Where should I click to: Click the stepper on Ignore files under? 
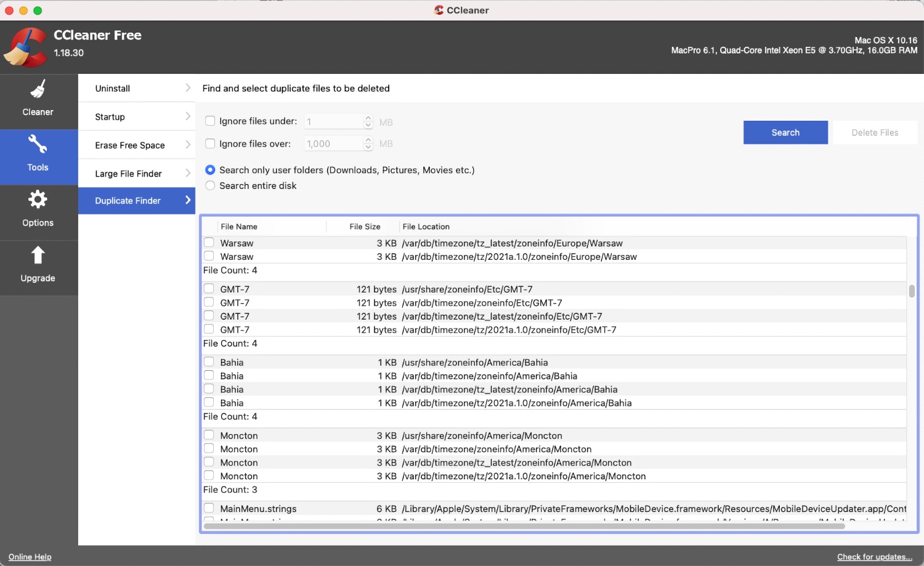pyautogui.click(x=368, y=121)
